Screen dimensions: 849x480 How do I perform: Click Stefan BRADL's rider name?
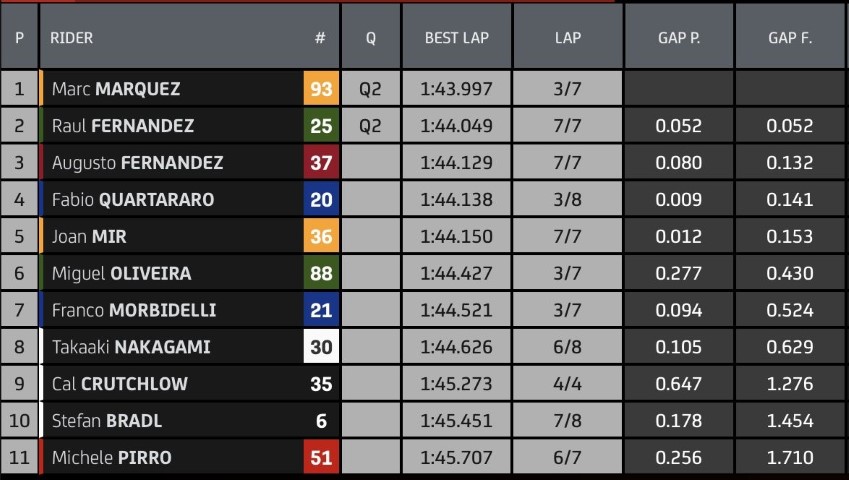(x=107, y=420)
